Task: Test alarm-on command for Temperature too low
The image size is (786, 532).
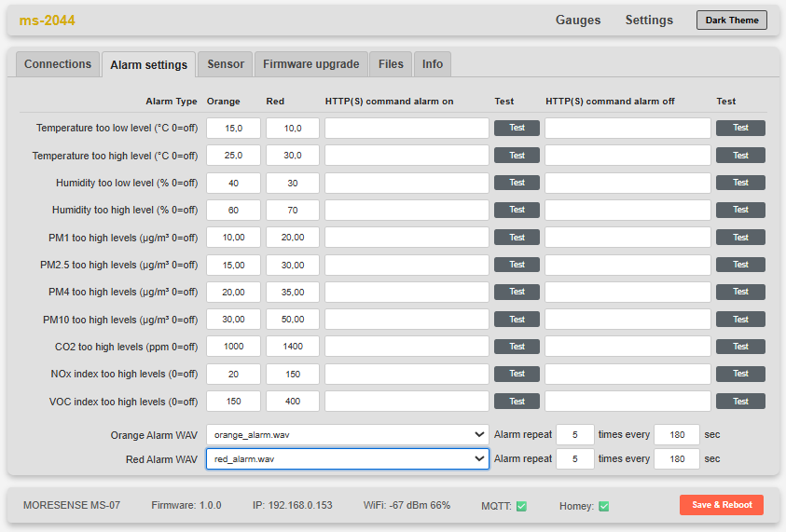Action: click(517, 129)
